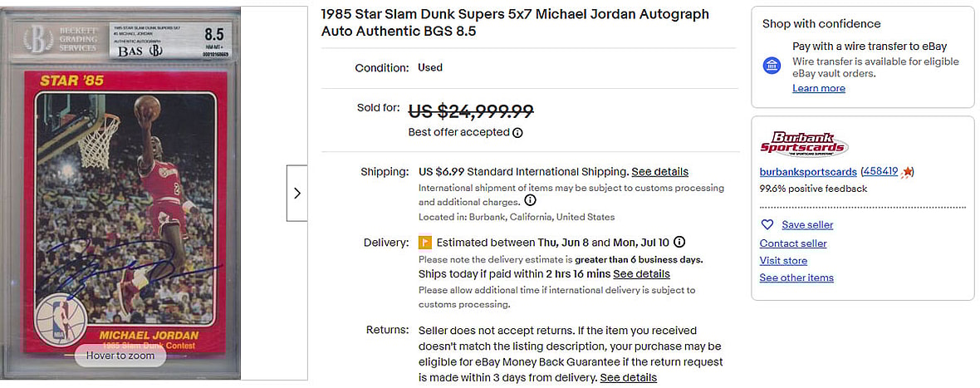The height and width of the screenshot is (388, 980).
Task: Open See details link under Returns
Action: pos(628,378)
